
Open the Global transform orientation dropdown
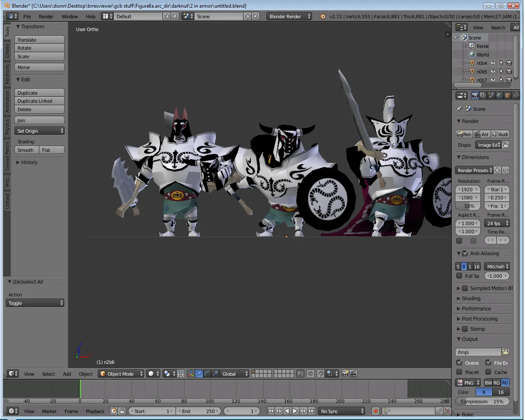tap(235, 374)
